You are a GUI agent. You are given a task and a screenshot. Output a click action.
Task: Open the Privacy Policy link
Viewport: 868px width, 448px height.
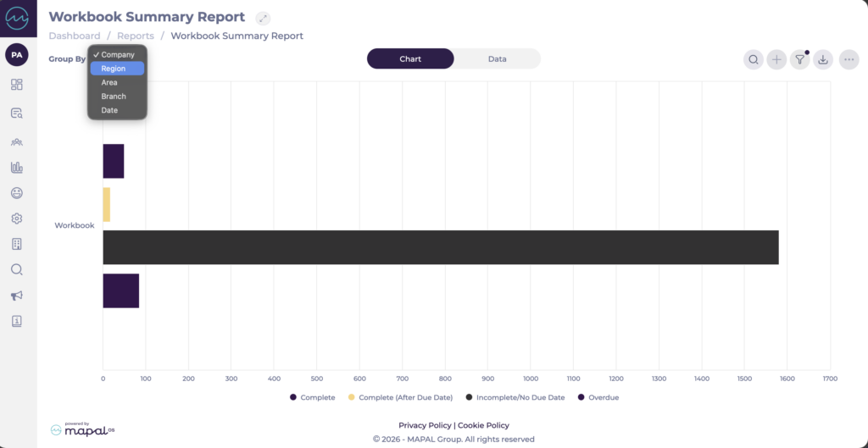pyautogui.click(x=425, y=425)
